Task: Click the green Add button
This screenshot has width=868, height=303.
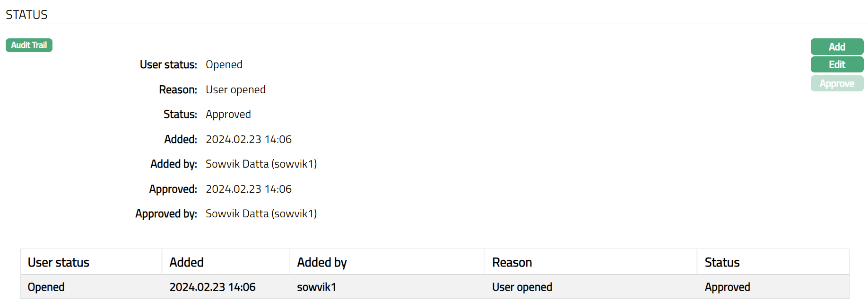Action: (837, 47)
